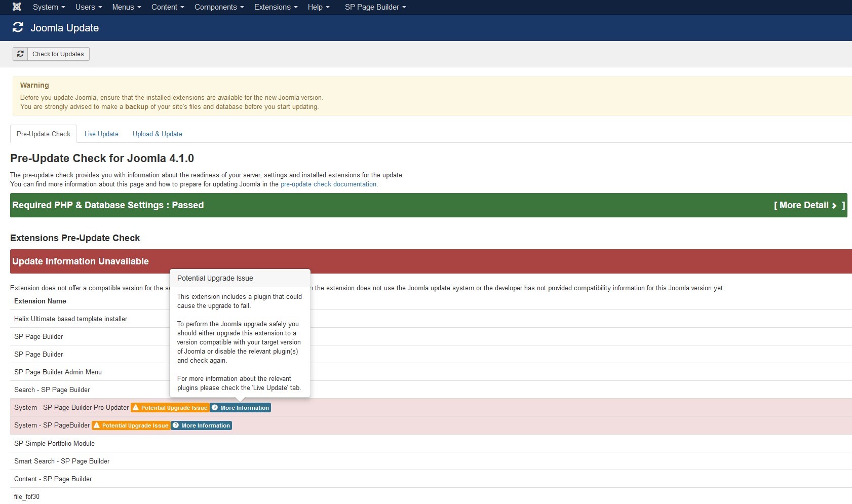Open the Users dropdown menu
This screenshot has width=852, height=504.
point(89,7)
